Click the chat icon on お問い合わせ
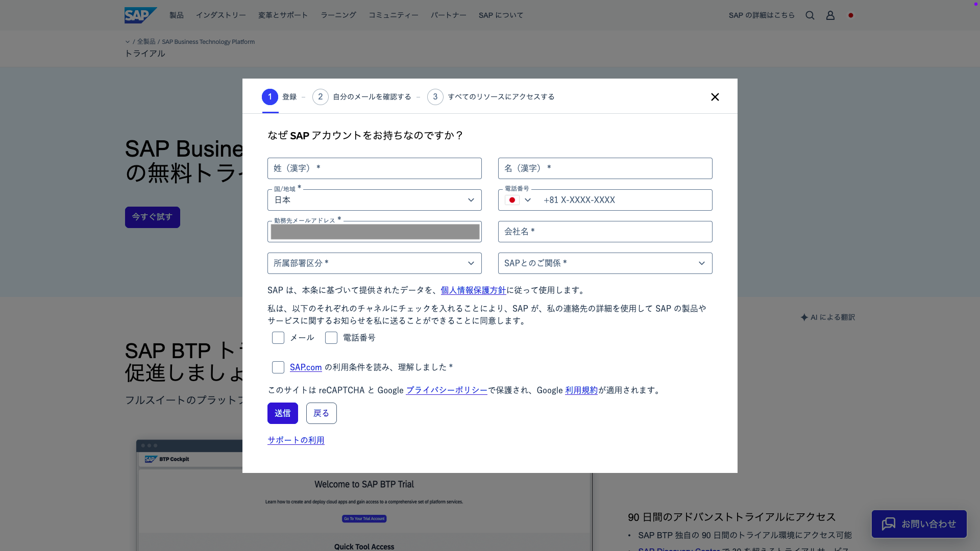The width and height of the screenshot is (980, 551). tap(888, 524)
